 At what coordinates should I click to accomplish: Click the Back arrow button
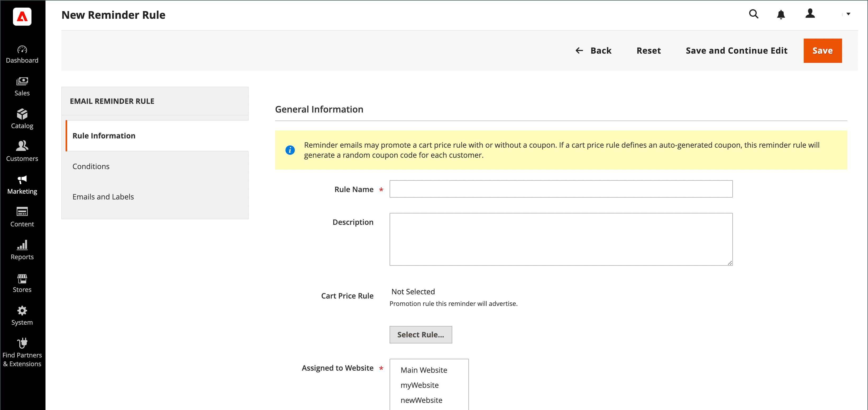click(593, 50)
